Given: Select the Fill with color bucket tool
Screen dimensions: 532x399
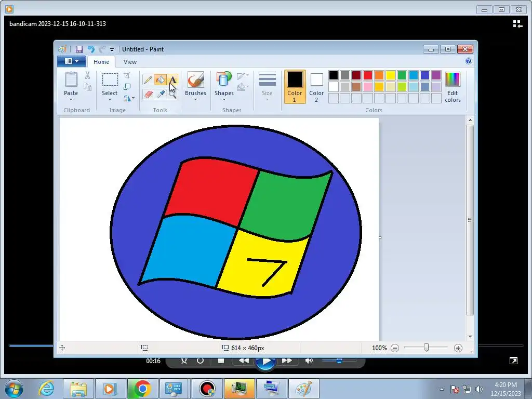Looking at the screenshot, I should (x=161, y=80).
